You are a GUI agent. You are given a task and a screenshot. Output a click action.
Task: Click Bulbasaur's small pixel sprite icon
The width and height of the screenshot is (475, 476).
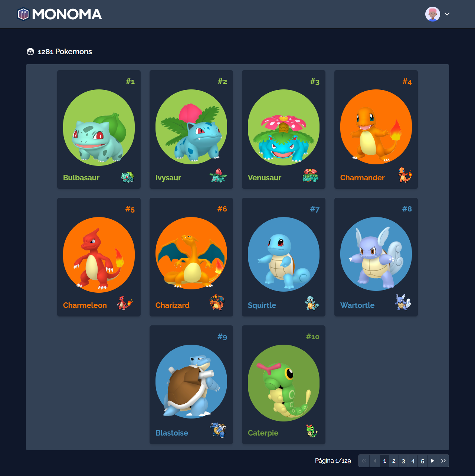127,177
